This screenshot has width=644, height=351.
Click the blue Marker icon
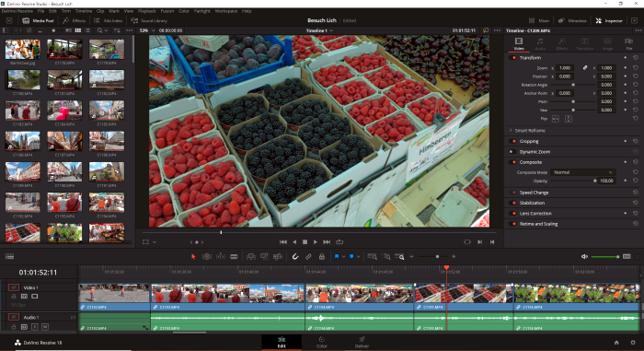point(351,256)
